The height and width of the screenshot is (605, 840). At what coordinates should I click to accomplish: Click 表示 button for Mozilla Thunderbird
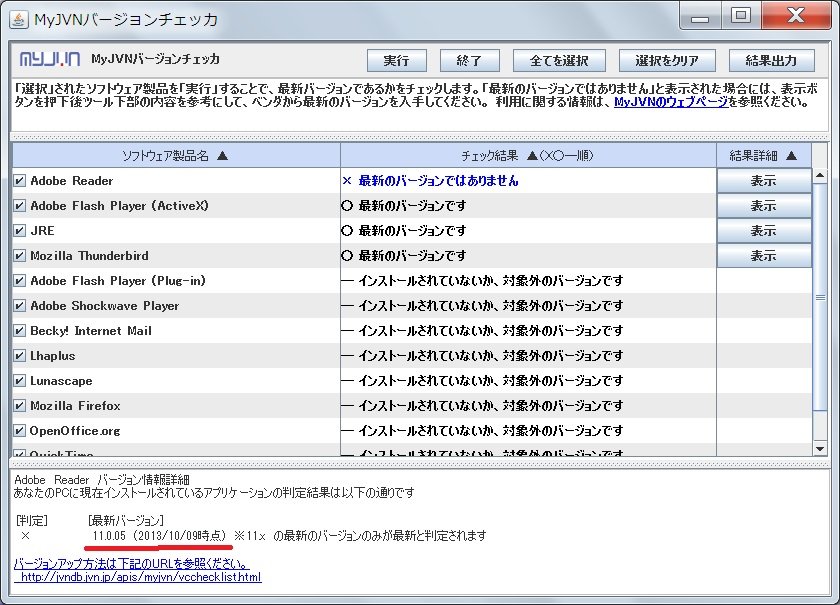(x=764, y=256)
